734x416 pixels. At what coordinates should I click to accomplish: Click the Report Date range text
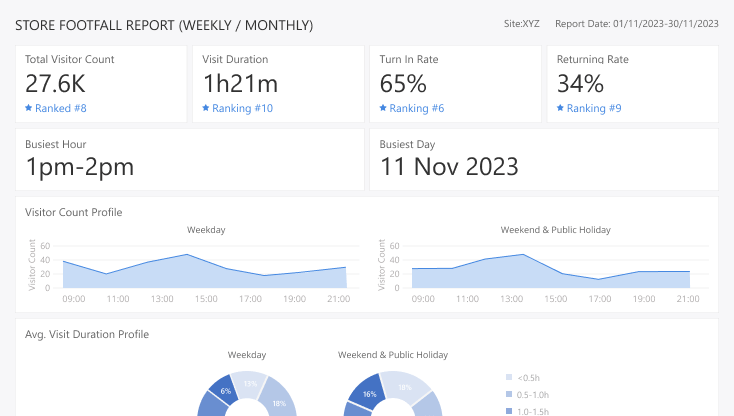click(x=637, y=24)
